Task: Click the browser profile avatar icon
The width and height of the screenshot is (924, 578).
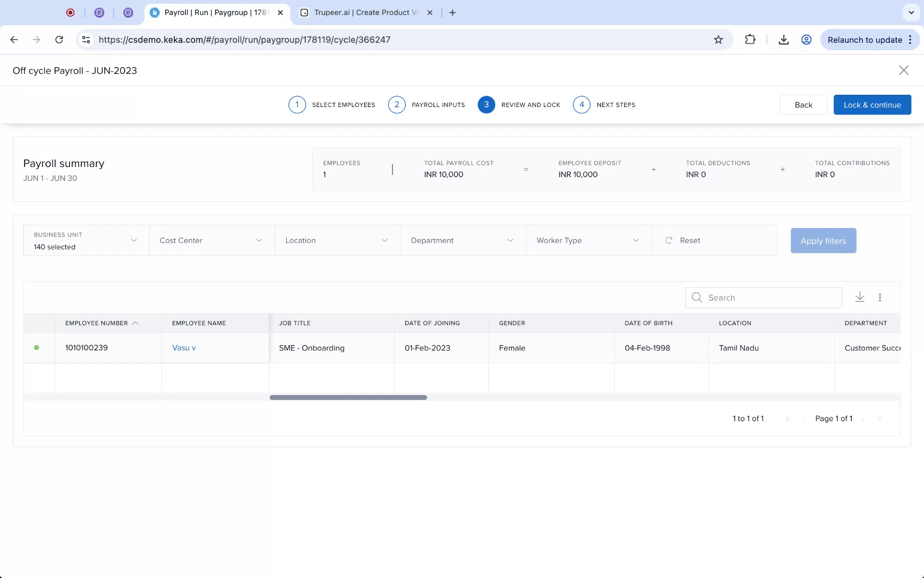Action: coord(806,39)
